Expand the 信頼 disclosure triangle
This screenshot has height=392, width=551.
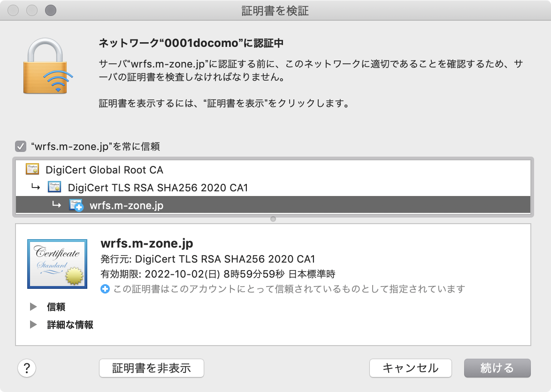click(33, 307)
